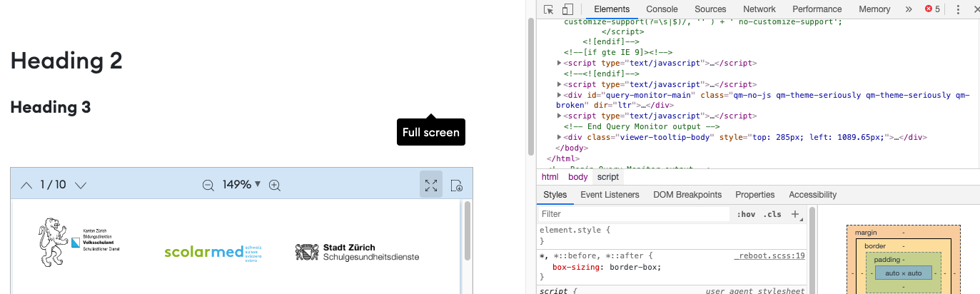Click the border-box property value

click(632, 267)
